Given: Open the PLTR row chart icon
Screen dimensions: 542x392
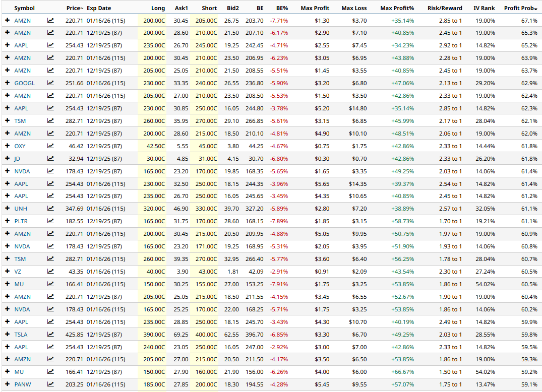Looking at the screenshot, I should [50, 221].
